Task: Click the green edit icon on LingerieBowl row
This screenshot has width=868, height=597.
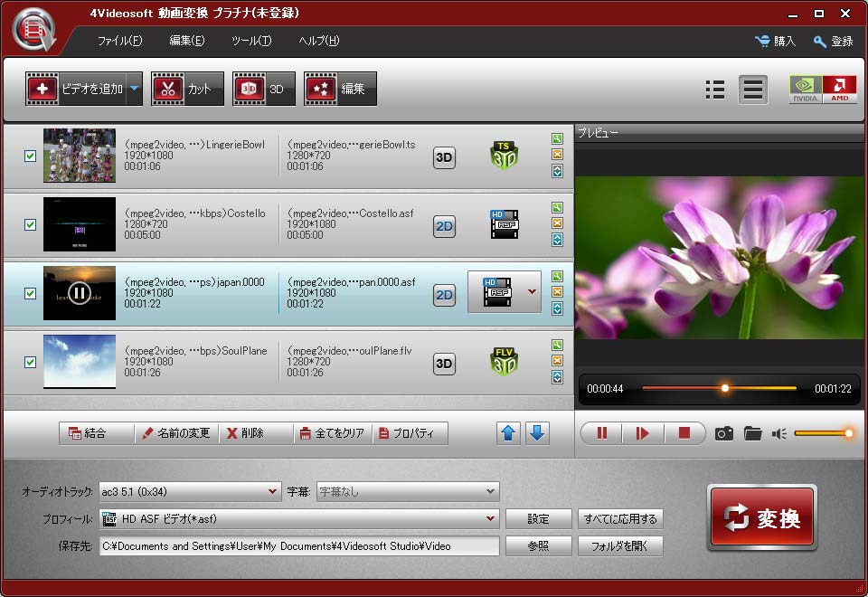Action: point(558,139)
